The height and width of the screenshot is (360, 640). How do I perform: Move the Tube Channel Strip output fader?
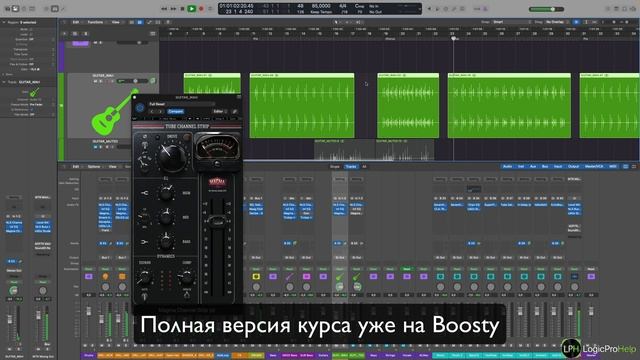218,222
